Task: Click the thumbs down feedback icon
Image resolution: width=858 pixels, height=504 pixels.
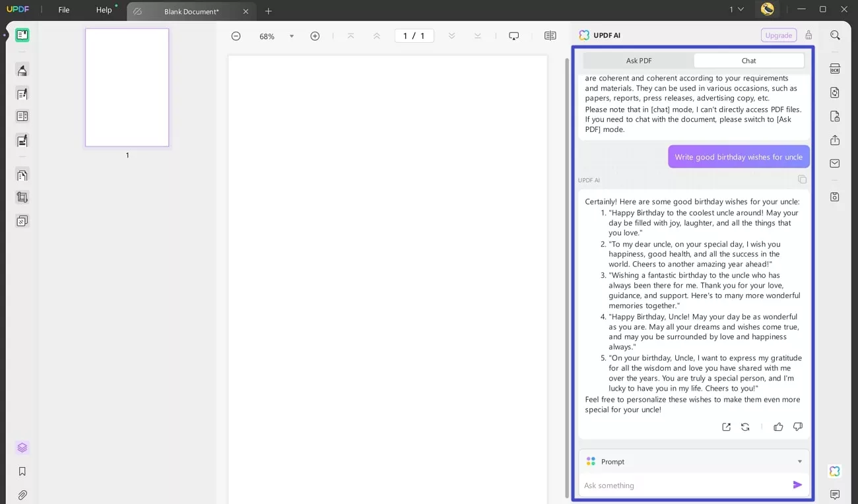Action: (797, 427)
